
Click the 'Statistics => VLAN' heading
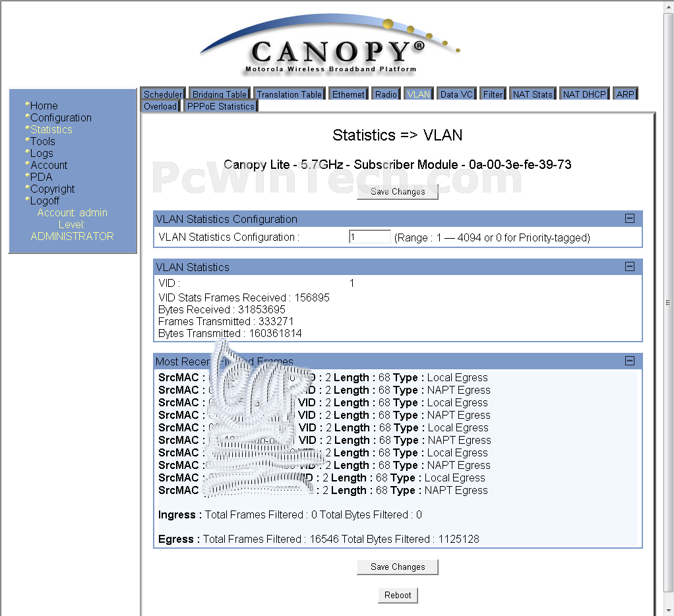pos(398,135)
